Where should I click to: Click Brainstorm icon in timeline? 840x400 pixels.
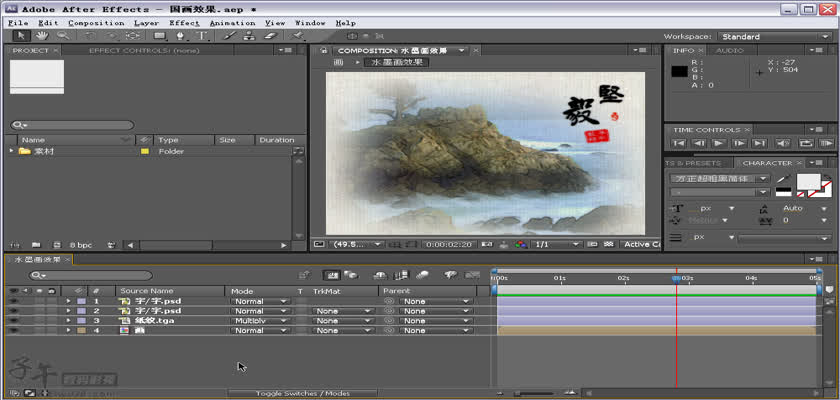pos(450,275)
